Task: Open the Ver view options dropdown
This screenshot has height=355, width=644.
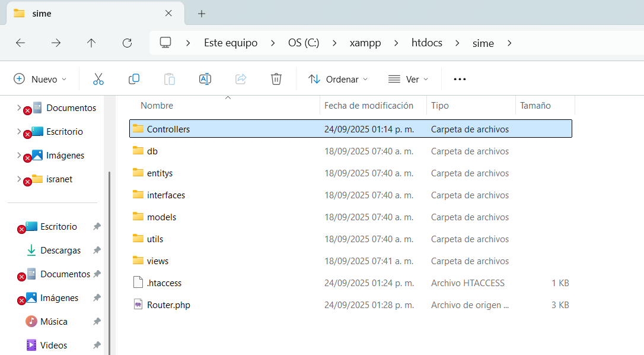Action: pyautogui.click(x=408, y=79)
